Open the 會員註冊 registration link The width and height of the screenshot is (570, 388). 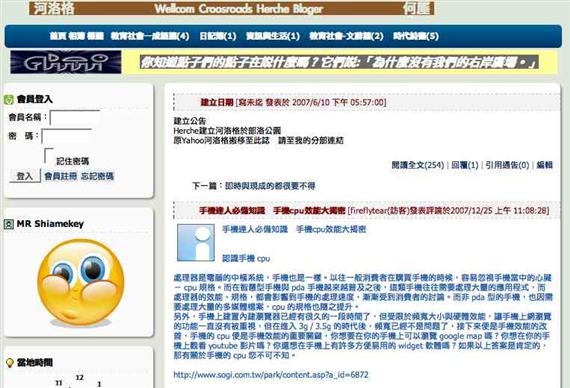[61, 176]
